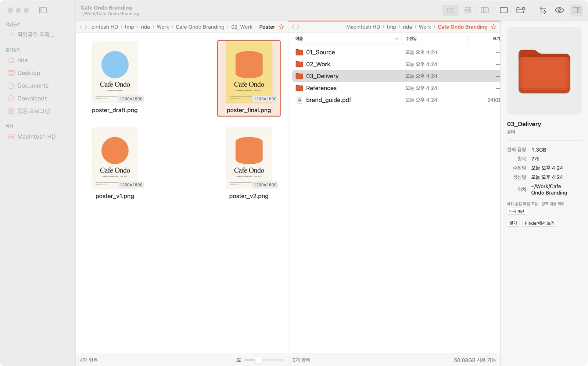Screen dimensions: 588x366
Task: Star the Cafe Ondo Branding path in the right pane
Action: click(494, 27)
